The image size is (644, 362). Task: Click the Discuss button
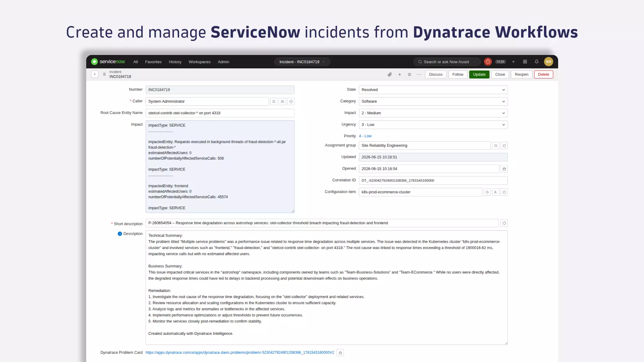(436, 74)
